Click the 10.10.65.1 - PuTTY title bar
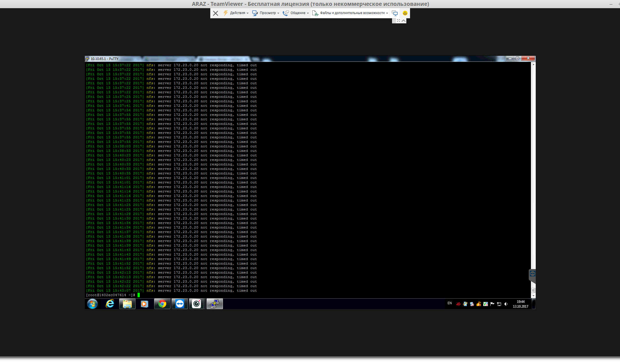Image resolution: width=620 pixels, height=364 pixels. (x=296, y=59)
